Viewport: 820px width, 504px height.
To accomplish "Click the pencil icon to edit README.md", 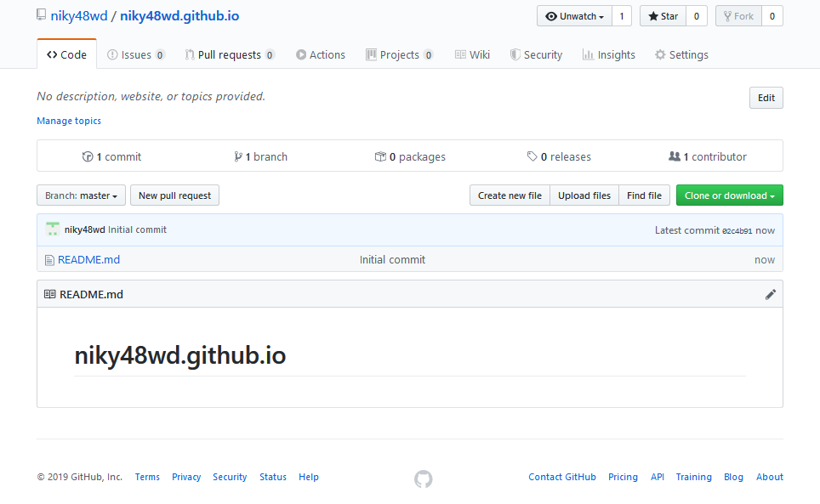I will point(771,294).
